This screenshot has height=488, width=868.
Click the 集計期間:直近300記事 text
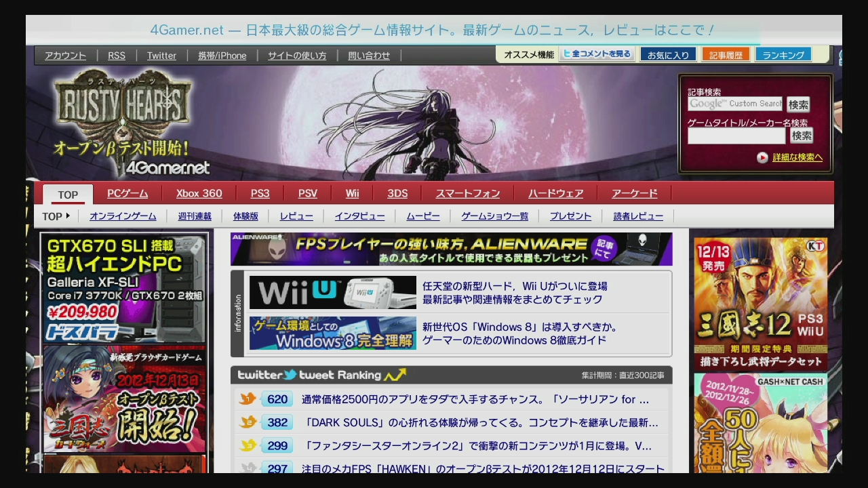click(x=623, y=375)
